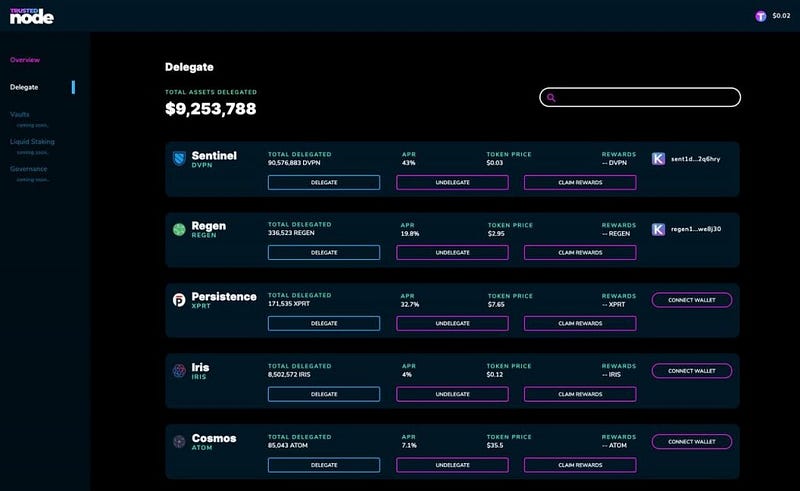Image resolution: width=800 pixels, height=491 pixels.
Task: Delegate DVPN on the Sentinel row
Action: click(x=324, y=182)
